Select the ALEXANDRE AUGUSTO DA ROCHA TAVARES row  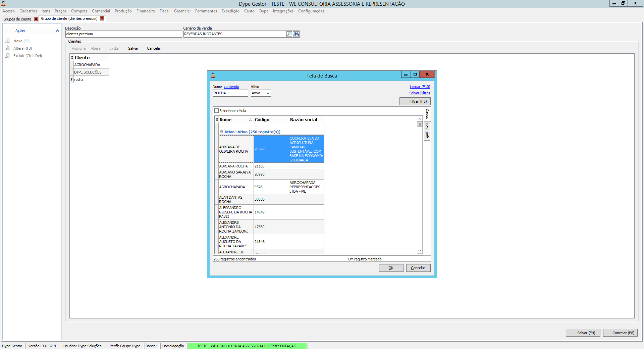pyautogui.click(x=269, y=242)
